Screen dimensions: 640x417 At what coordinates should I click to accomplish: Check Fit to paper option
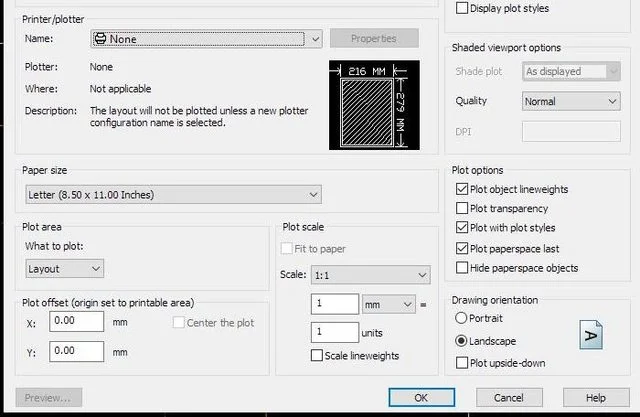coord(287,248)
